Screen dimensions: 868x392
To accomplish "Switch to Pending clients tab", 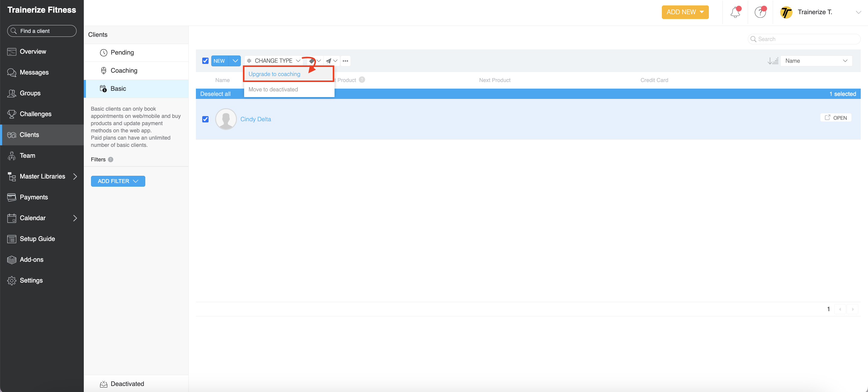I will (x=136, y=52).
